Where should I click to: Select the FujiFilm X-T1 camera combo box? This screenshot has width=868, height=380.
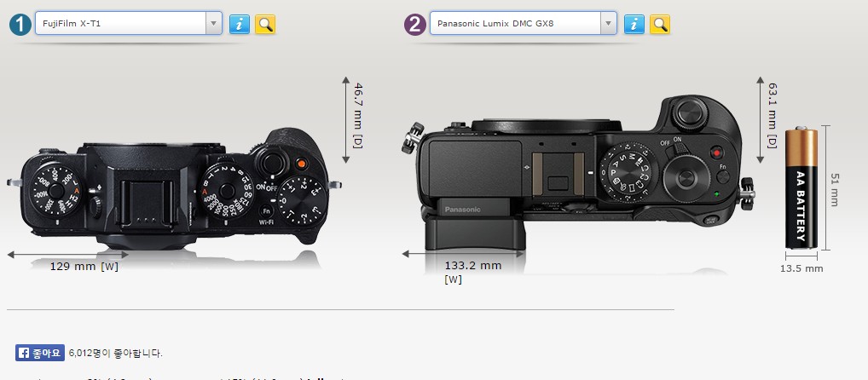coord(129,24)
